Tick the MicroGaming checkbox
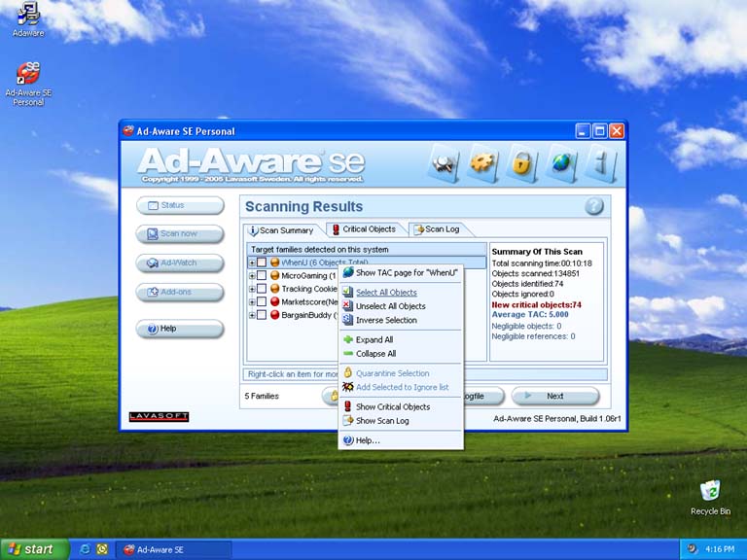Screen dimensions: 747x560 point(262,276)
